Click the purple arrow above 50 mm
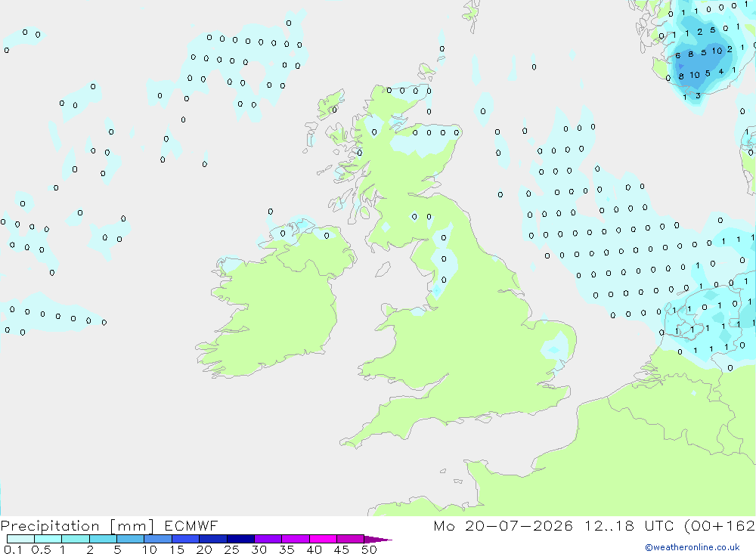 pos(377,540)
